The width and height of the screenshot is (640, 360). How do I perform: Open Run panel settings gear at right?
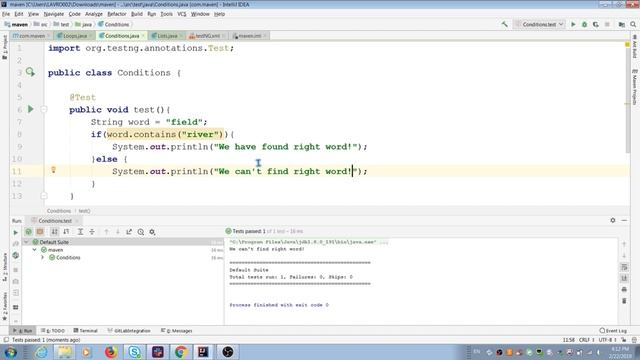click(613, 220)
